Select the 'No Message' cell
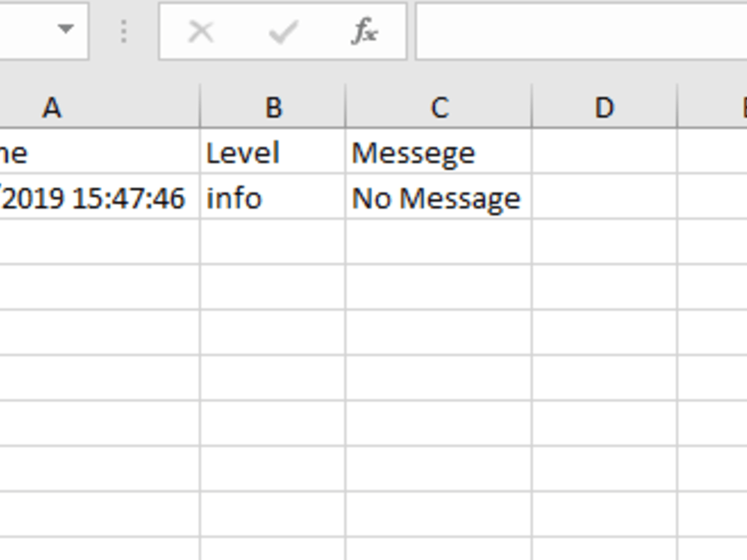 (x=439, y=197)
